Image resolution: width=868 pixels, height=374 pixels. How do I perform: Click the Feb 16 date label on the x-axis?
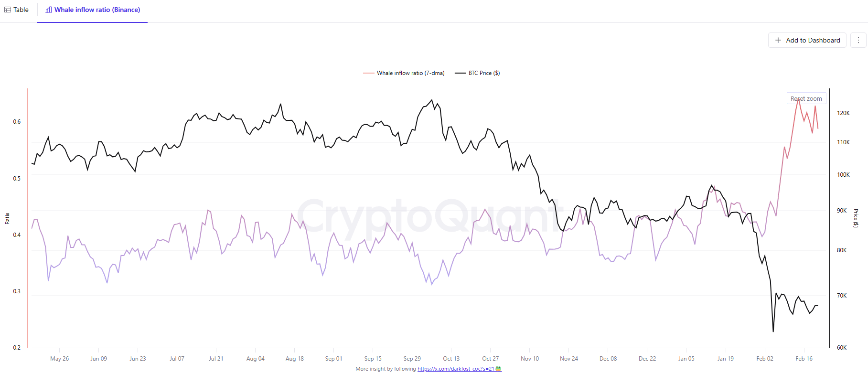805,358
